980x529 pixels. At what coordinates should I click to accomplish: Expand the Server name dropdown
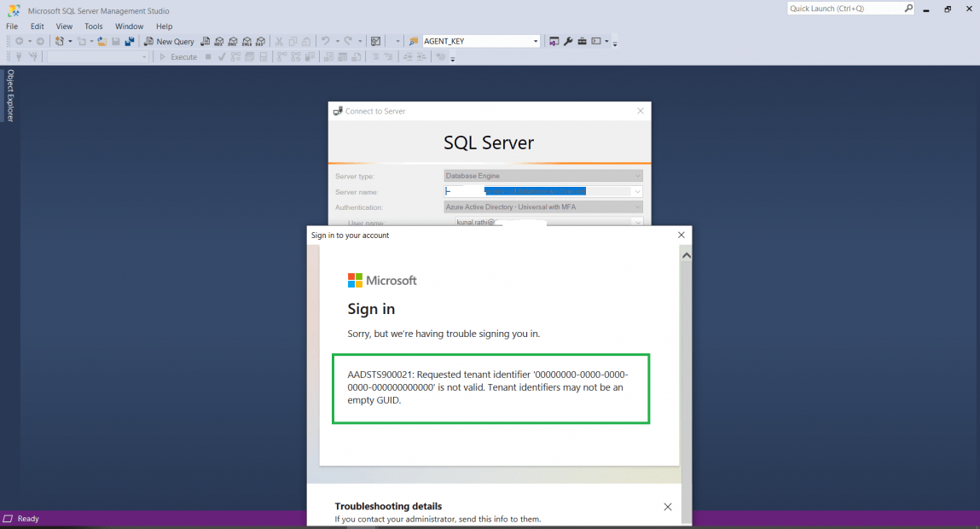point(637,192)
